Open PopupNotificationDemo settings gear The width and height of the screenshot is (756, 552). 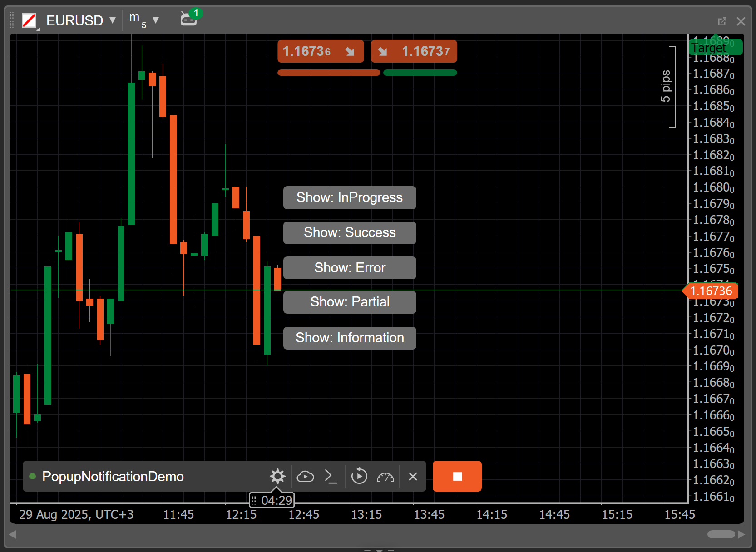coord(277,476)
